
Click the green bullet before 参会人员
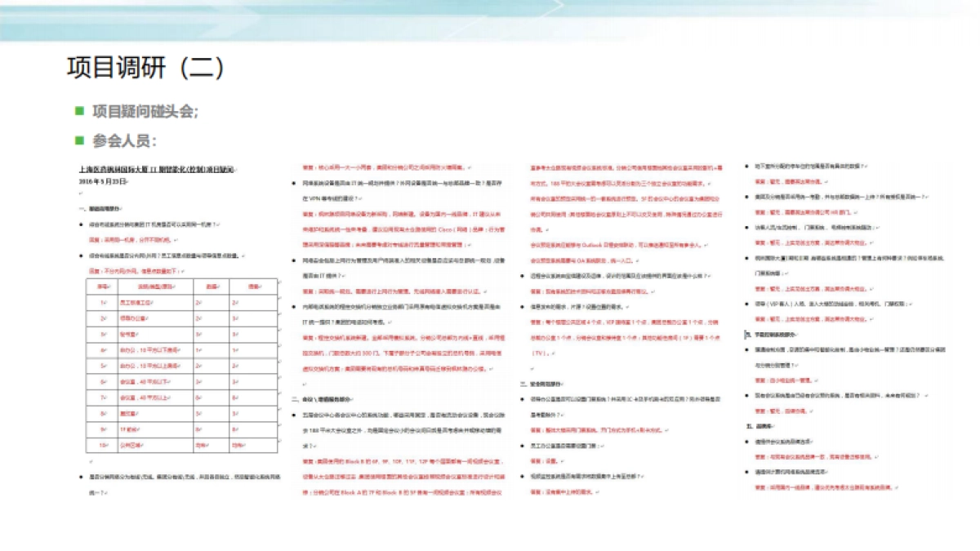pyautogui.click(x=79, y=140)
